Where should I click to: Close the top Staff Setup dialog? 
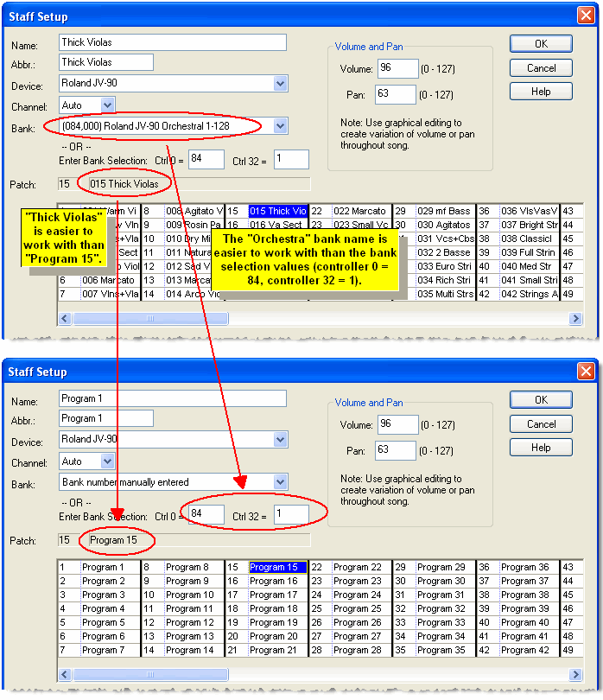pyautogui.click(x=585, y=16)
